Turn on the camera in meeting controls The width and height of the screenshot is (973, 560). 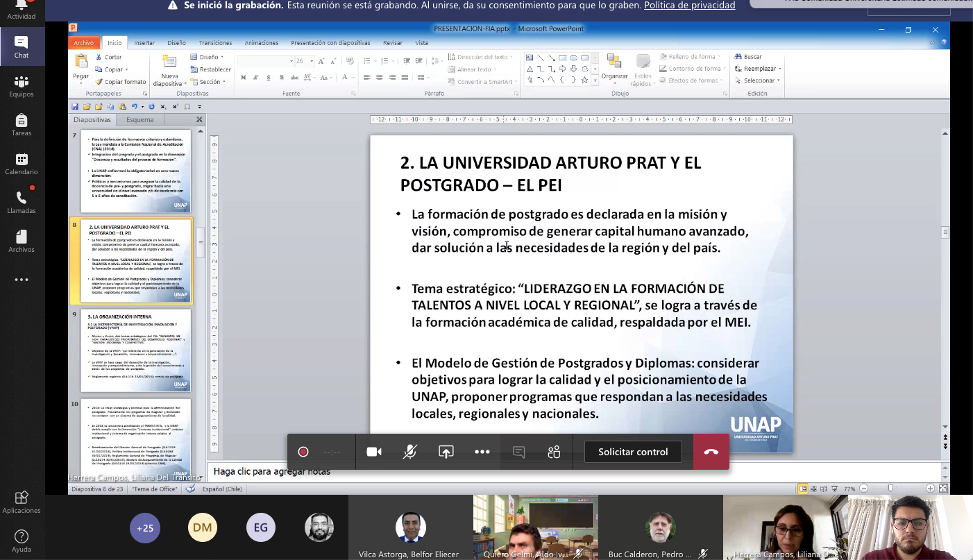coord(374,451)
